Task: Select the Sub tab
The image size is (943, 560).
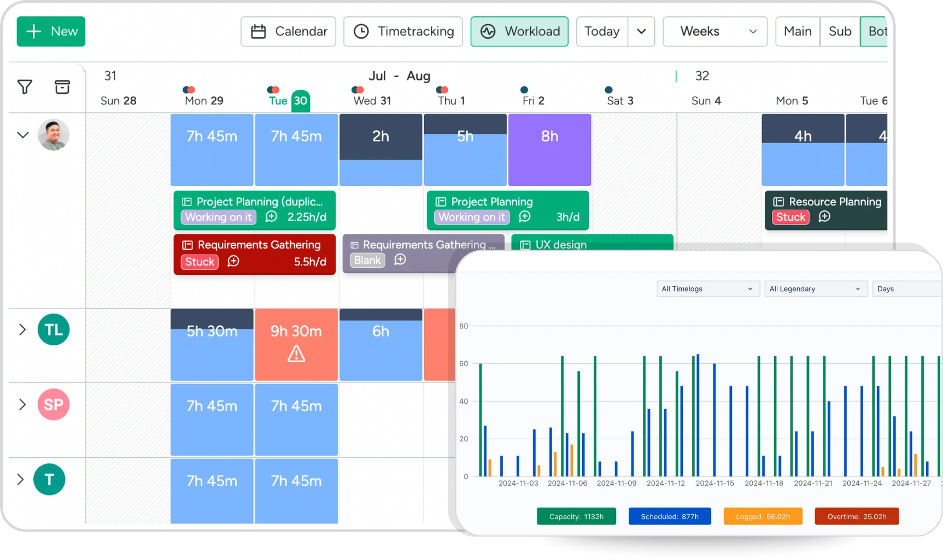Action: 840,32
